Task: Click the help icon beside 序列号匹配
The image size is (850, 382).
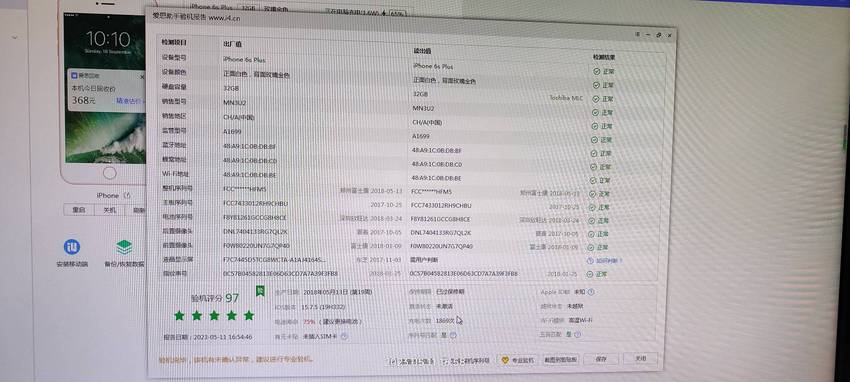Action: point(453,335)
